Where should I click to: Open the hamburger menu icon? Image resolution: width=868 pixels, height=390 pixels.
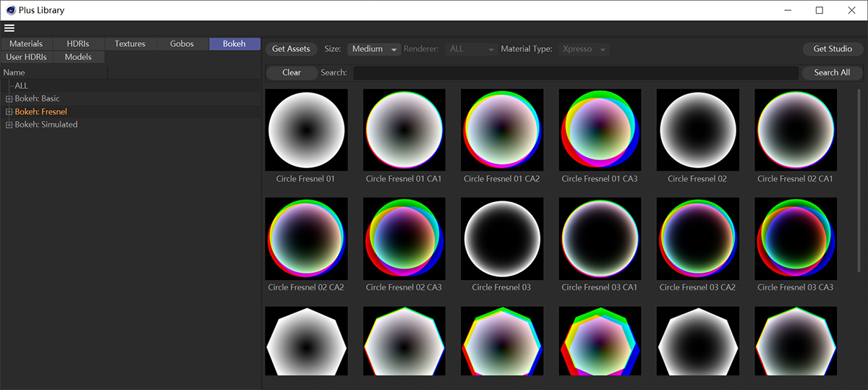tap(9, 28)
